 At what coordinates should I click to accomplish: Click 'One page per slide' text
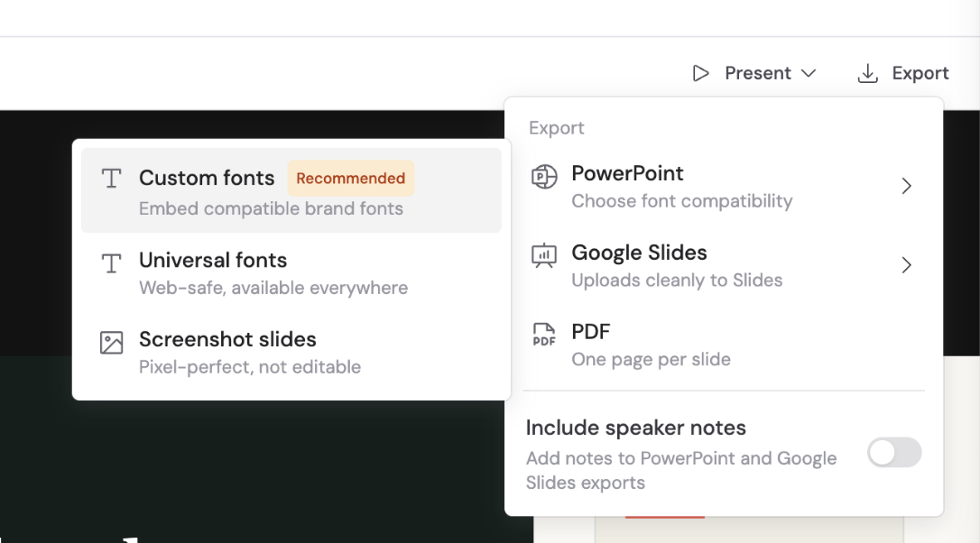(651, 359)
